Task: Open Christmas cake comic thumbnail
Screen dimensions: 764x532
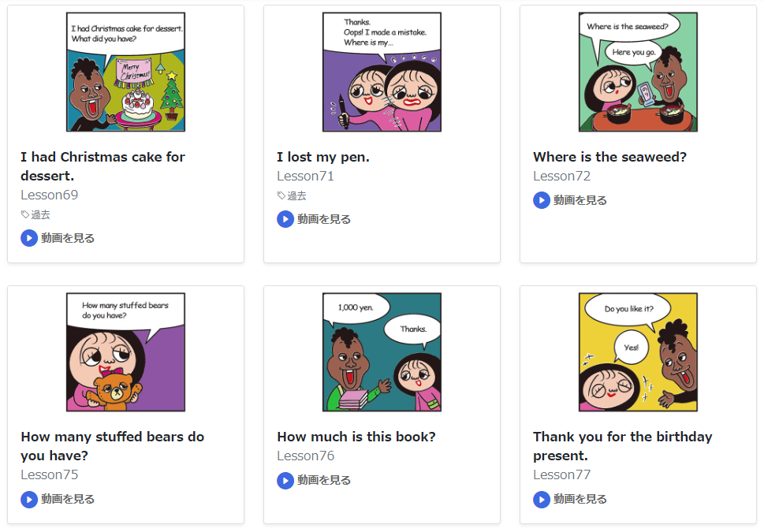Action: pos(125,72)
